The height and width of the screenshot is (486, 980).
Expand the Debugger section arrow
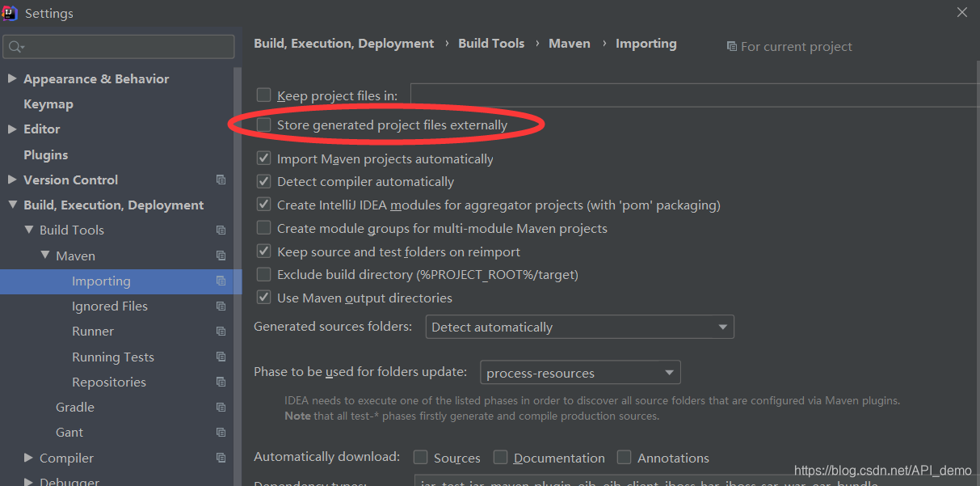(28, 481)
